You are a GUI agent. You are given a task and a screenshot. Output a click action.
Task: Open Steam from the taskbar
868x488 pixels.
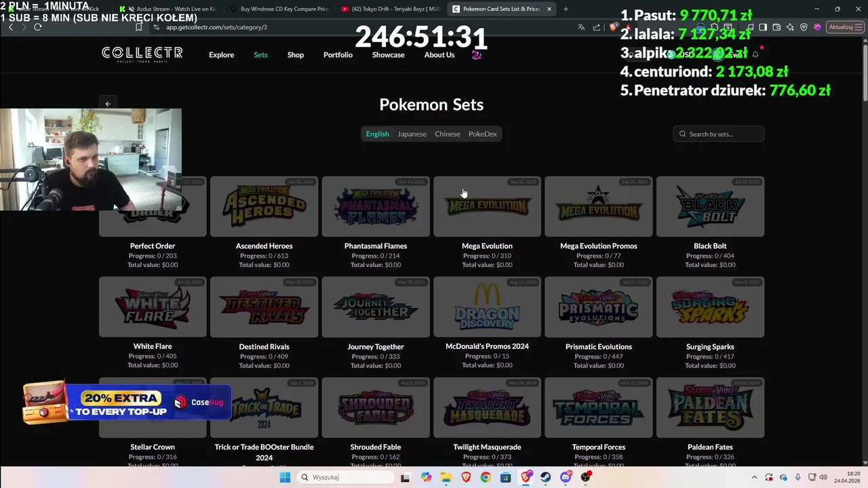(546, 477)
